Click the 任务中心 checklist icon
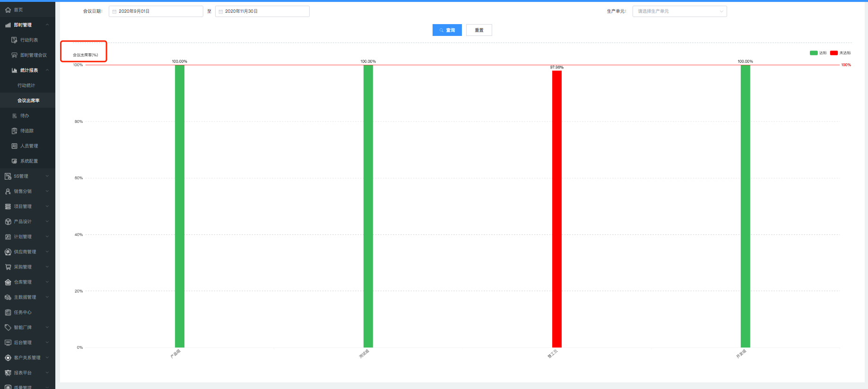Screen dimensions: 868x389 (8, 312)
